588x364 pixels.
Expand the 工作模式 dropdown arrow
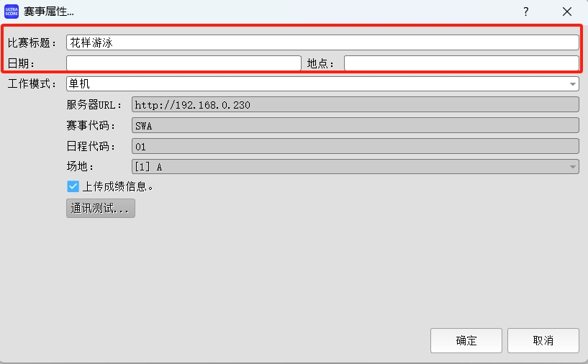pos(572,84)
